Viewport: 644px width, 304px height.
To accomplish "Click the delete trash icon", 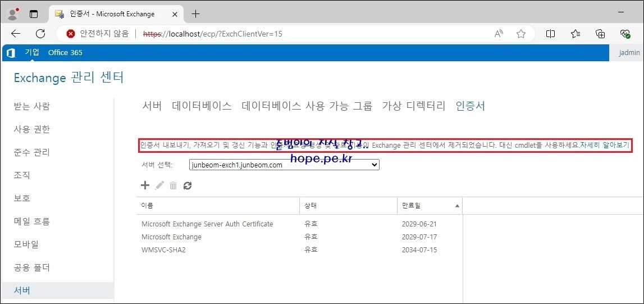I will (x=173, y=185).
